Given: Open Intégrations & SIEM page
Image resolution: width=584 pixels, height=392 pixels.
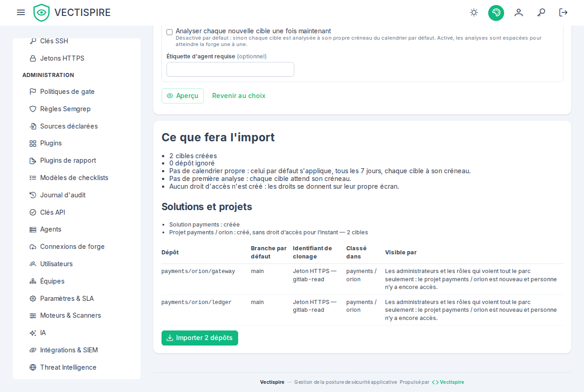Looking at the screenshot, I should click(x=77, y=350).
